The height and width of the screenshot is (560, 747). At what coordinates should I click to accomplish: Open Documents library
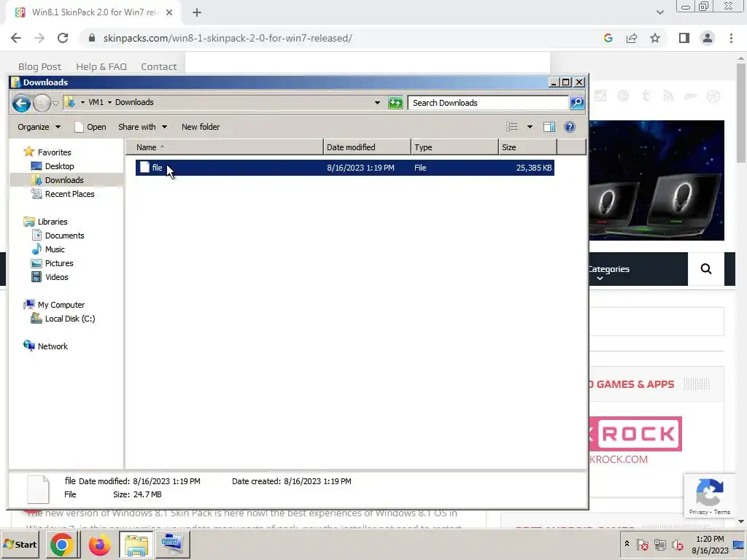pos(64,236)
